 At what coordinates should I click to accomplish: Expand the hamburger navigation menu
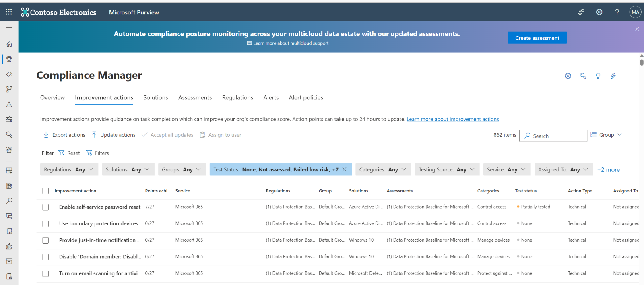tap(9, 29)
